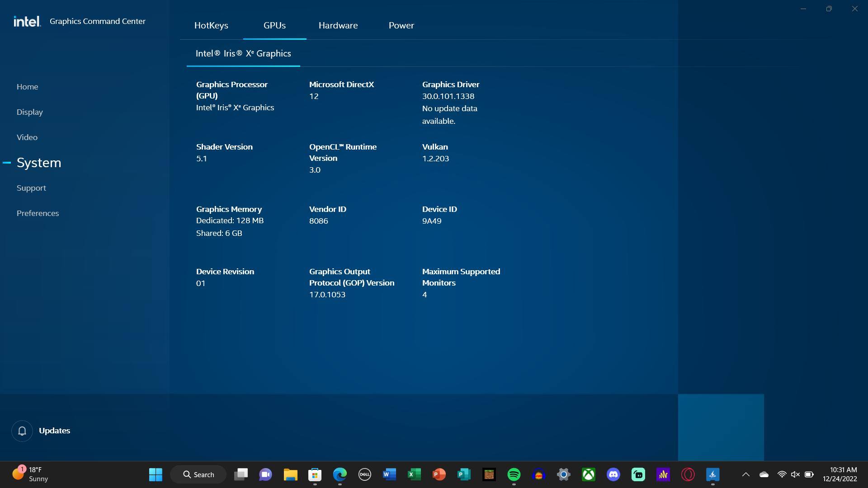This screenshot has width=868, height=488.
Task: Open Microsoft Store taskbar icon
Action: (x=315, y=474)
